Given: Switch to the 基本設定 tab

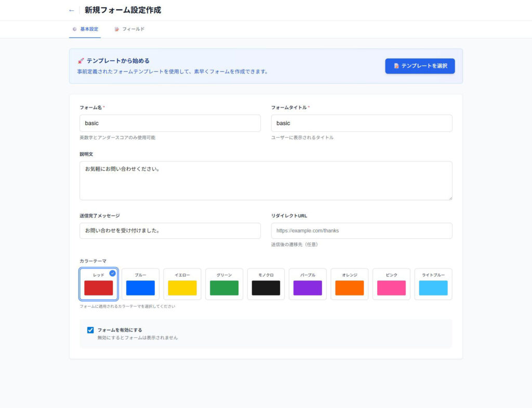Looking at the screenshot, I should (x=85, y=29).
